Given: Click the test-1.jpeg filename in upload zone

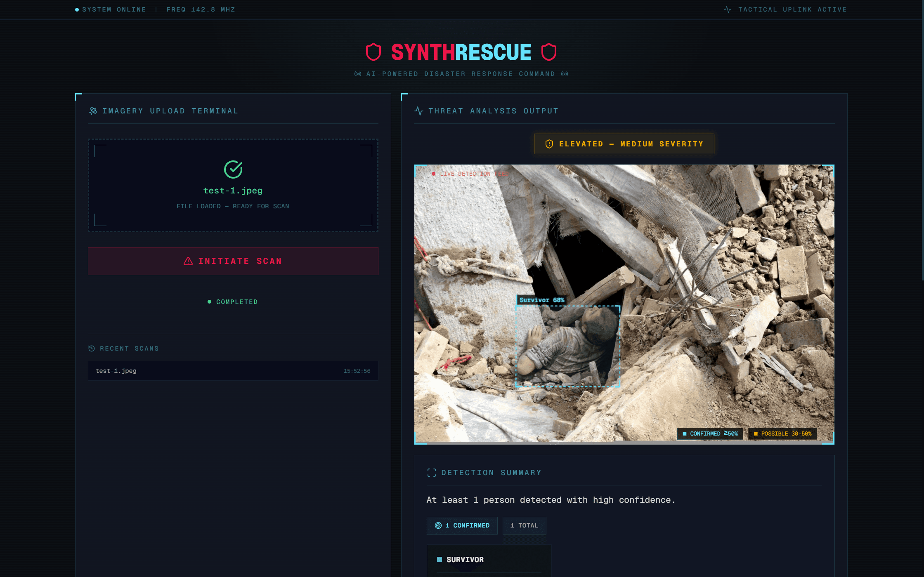Looking at the screenshot, I should click(x=233, y=191).
